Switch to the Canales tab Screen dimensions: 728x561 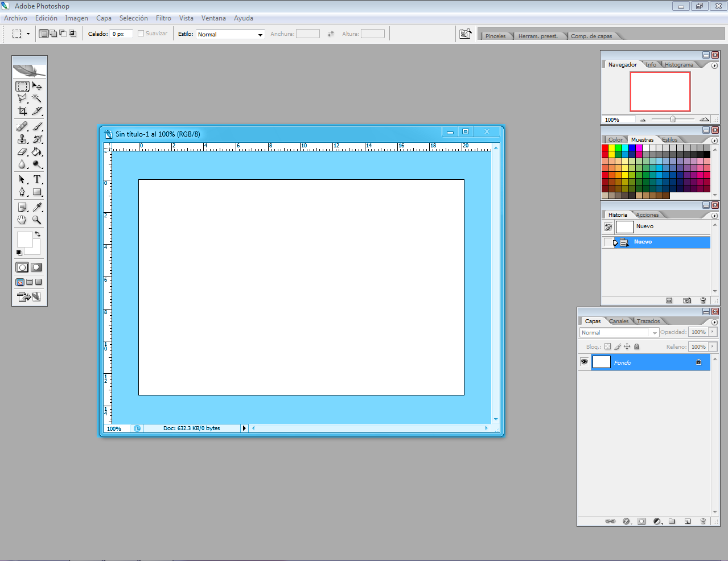coord(619,321)
